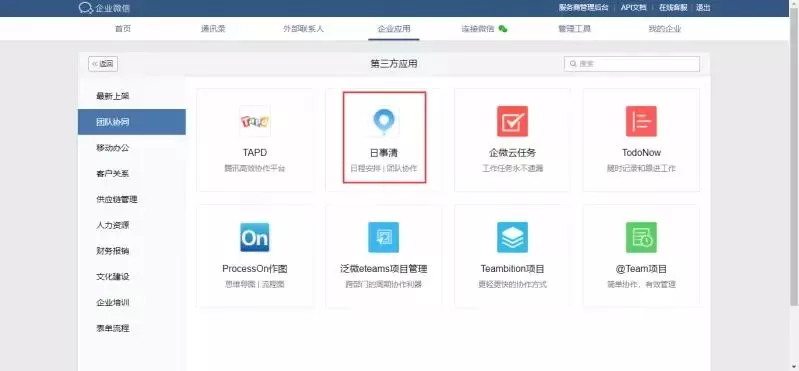
Task: Click the search magnifier icon
Action: 573,64
